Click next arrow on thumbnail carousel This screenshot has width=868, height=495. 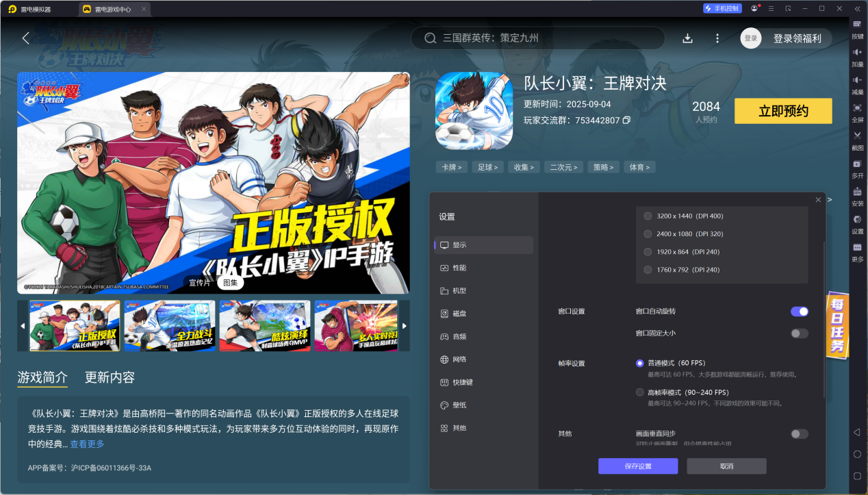pos(404,326)
